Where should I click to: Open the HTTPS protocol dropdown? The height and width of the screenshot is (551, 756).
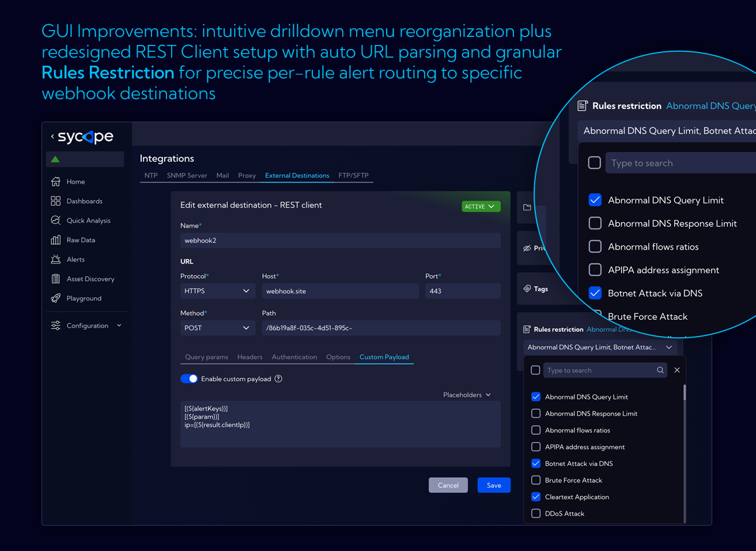[x=218, y=291]
